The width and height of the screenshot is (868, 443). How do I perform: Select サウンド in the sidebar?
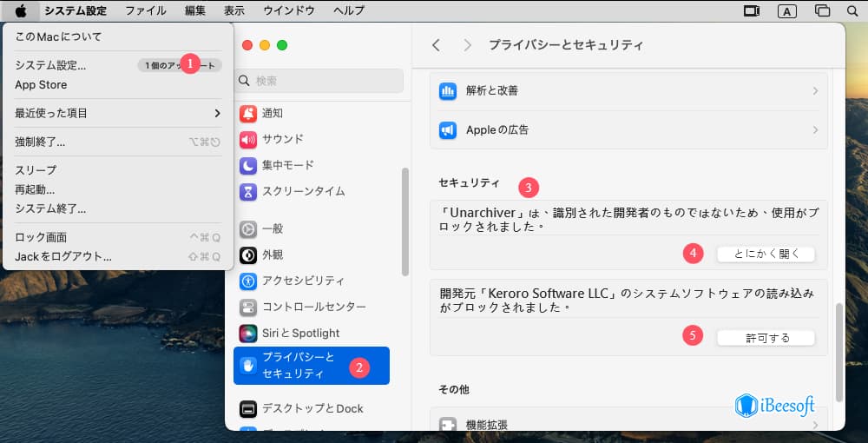(x=283, y=140)
